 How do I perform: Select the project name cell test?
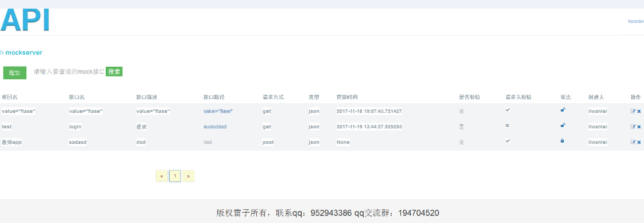[6, 127]
